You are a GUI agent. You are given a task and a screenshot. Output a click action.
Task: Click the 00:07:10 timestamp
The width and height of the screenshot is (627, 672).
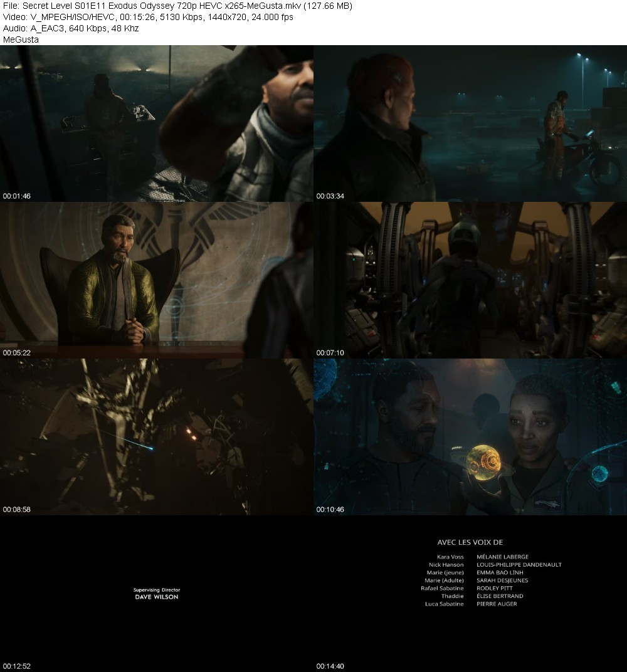pos(330,353)
